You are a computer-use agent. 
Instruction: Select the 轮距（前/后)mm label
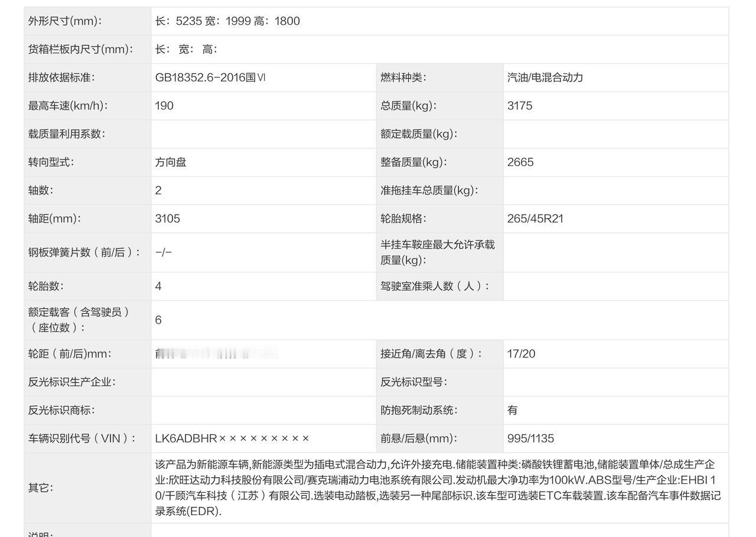tap(70, 354)
